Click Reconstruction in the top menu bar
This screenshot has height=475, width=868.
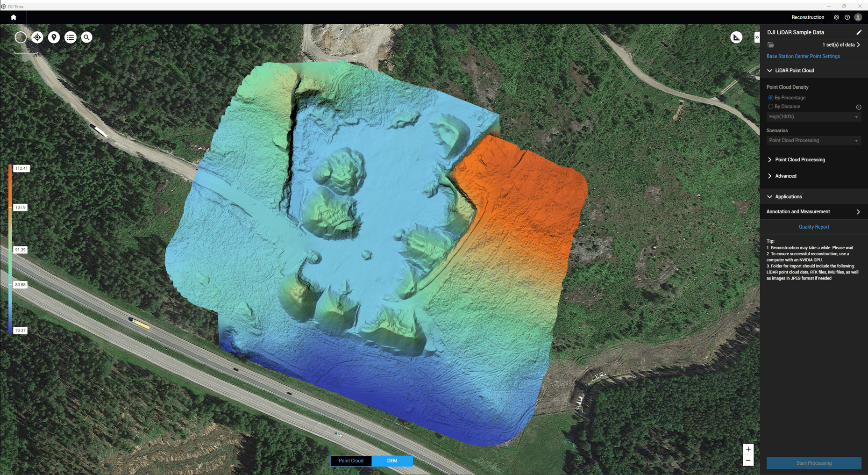coord(808,17)
